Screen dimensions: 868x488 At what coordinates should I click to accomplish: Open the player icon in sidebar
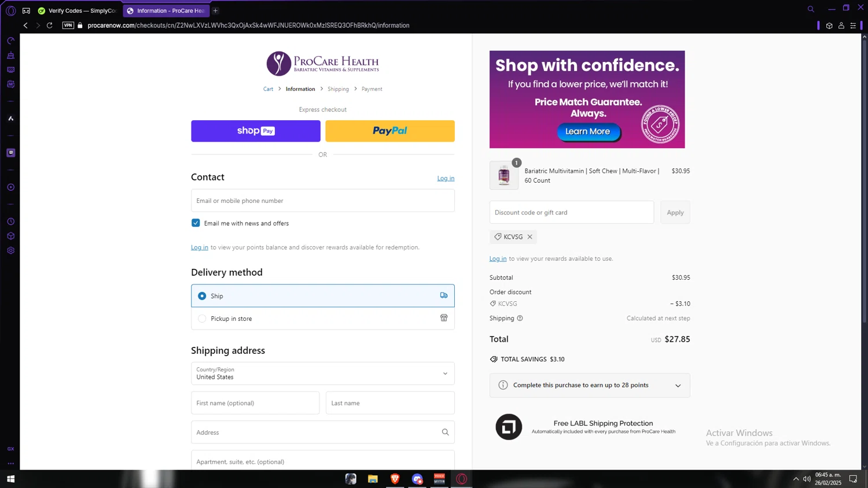[x=10, y=187]
